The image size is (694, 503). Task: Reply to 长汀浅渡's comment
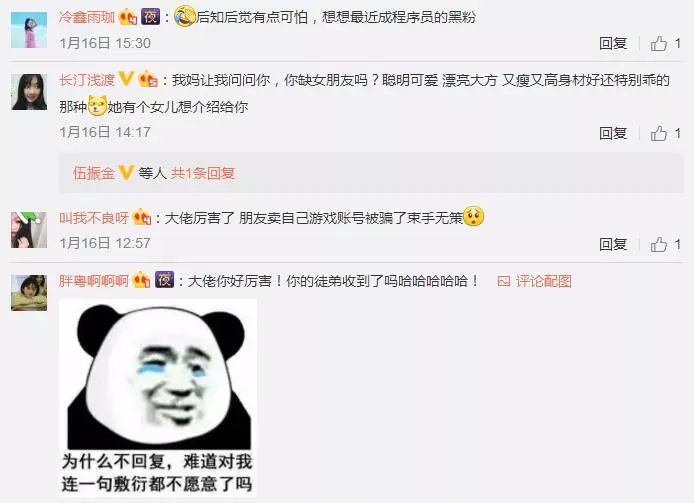click(x=613, y=133)
